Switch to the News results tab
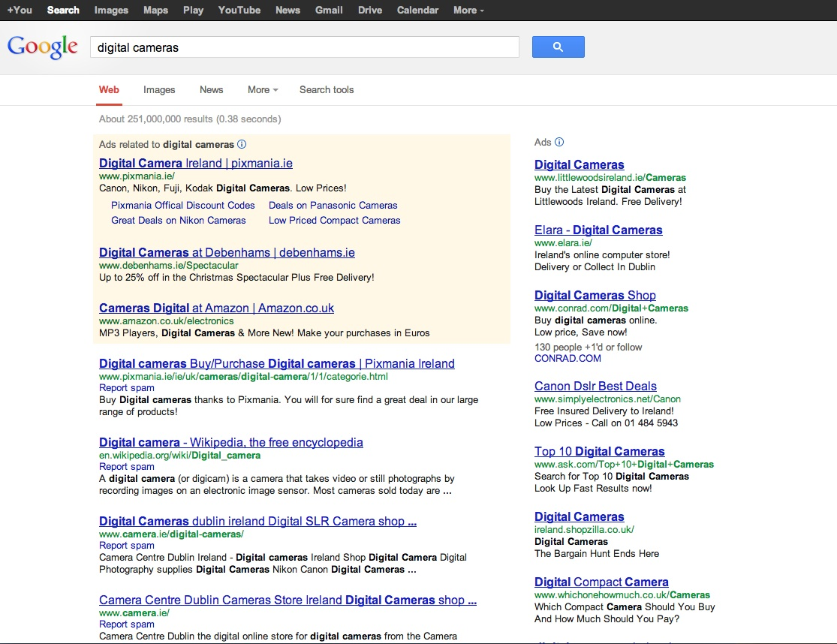This screenshot has width=837, height=644. pyautogui.click(x=211, y=89)
